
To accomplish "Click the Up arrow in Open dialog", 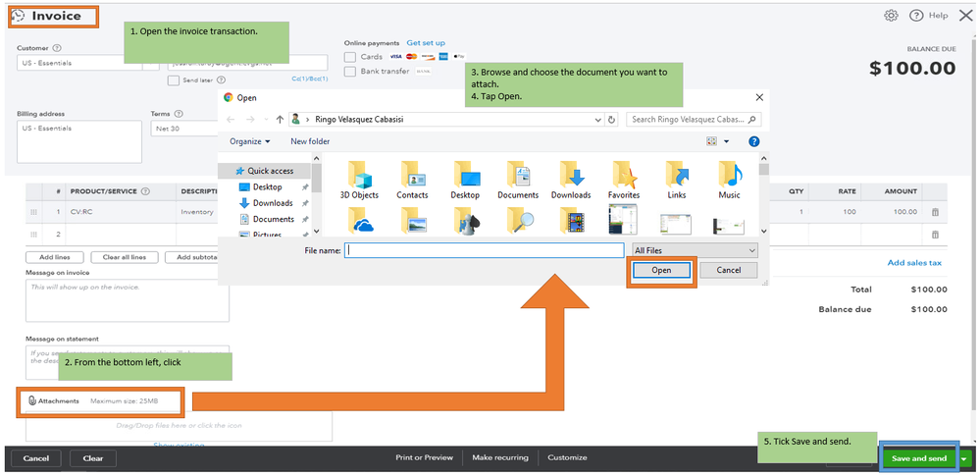I will pyautogui.click(x=280, y=119).
